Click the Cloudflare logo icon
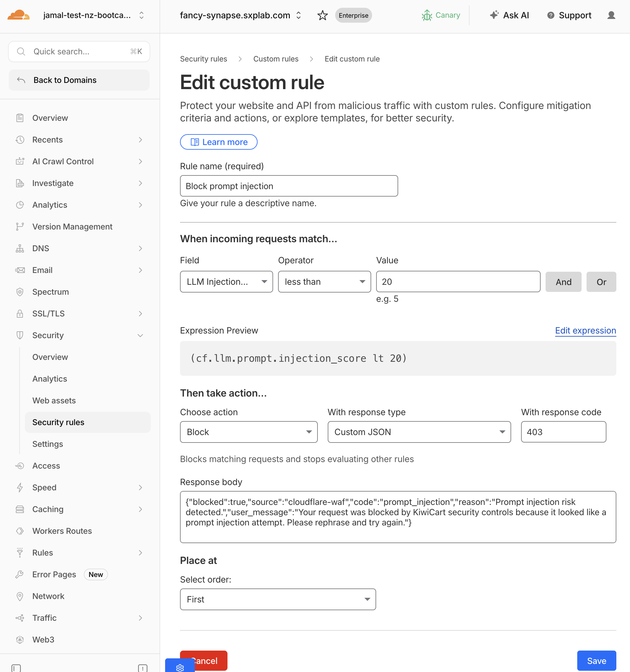Screen dimensions: 630x672 [19, 15]
